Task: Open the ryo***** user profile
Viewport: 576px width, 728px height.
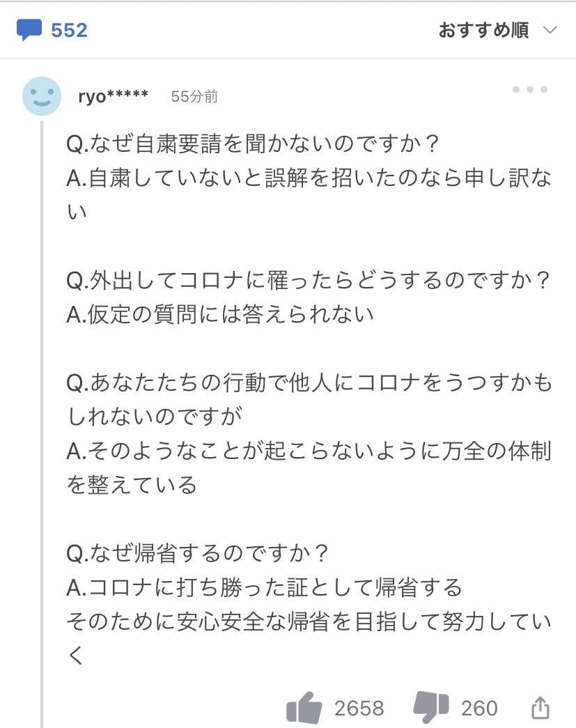Action: 114,96
